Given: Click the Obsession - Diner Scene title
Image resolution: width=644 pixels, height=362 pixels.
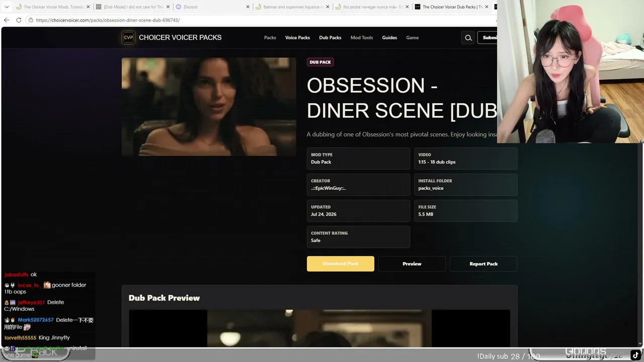Looking at the screenshot, I should [401, 98].
